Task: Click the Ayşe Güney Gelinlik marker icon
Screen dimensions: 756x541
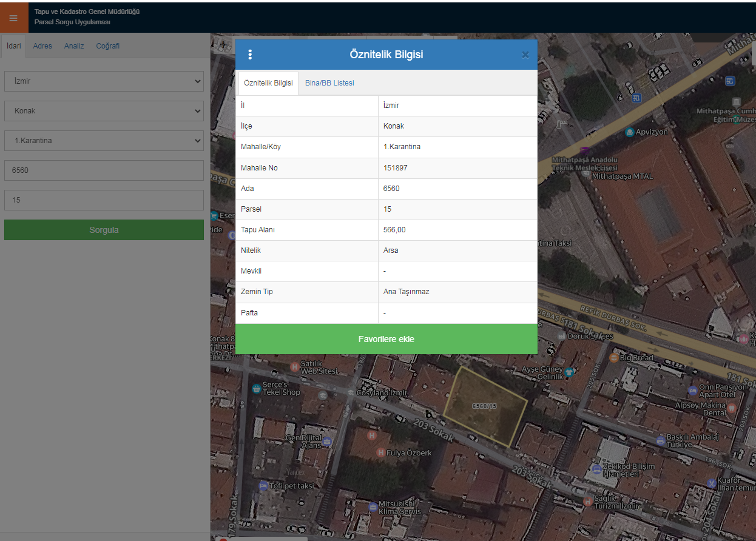Action: coord(569,372)
